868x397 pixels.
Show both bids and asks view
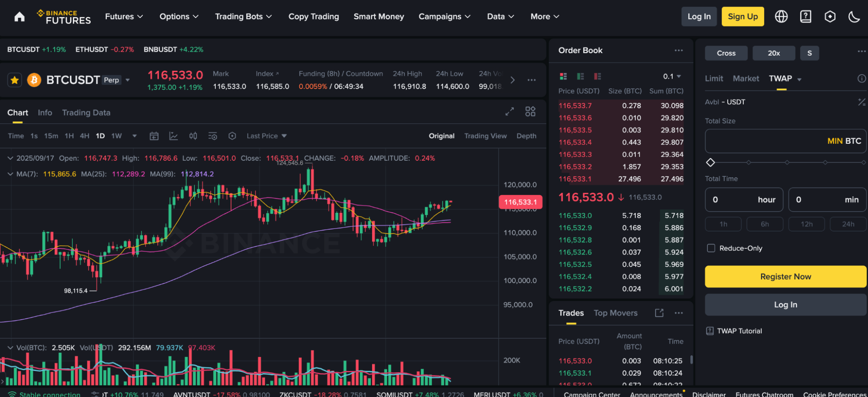(x=563, y=76)
